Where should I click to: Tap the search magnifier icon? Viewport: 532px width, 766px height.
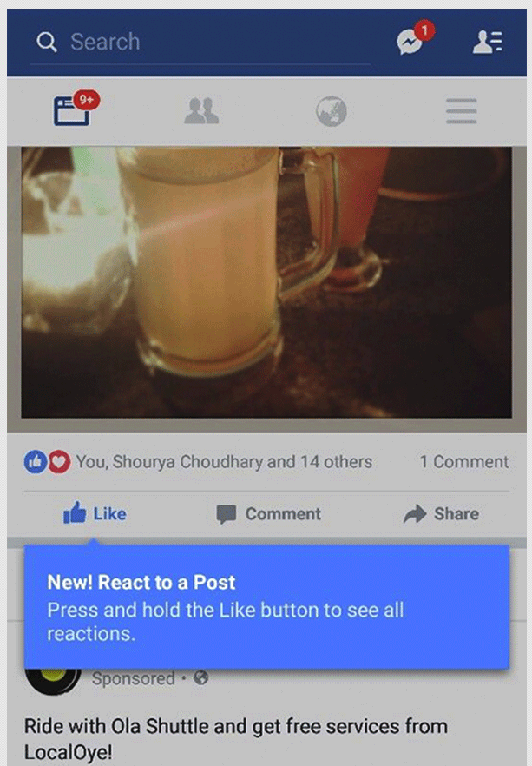click(47, 42)
